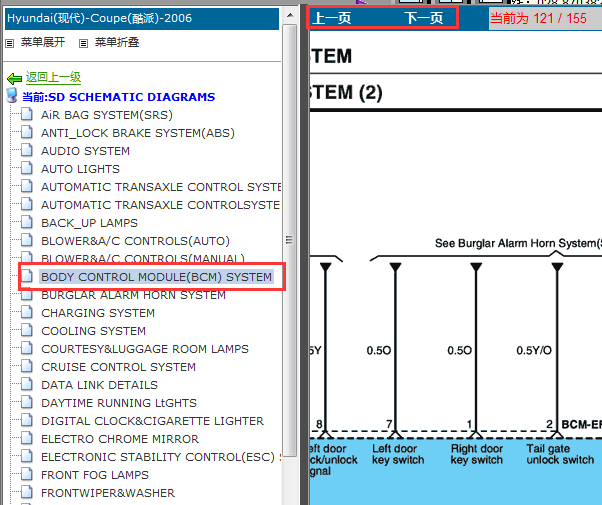Select DIGITAL CLOCK&CIGARETTE LIGHTER

152,421
